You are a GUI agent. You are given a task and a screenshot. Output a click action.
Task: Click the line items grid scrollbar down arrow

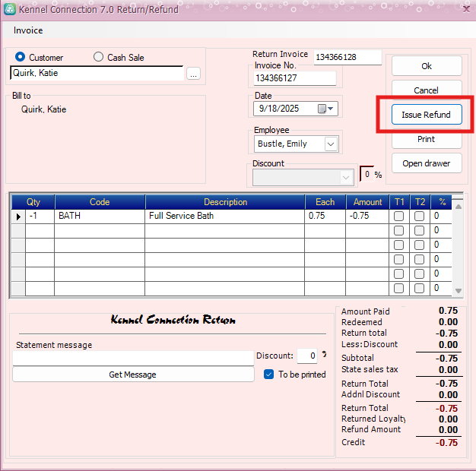pos(458,291)
